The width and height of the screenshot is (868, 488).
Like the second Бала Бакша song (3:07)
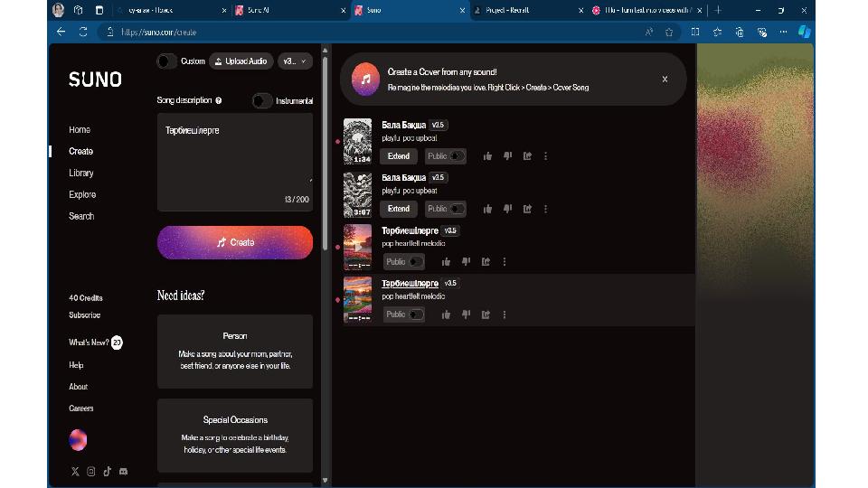[487, 209]
